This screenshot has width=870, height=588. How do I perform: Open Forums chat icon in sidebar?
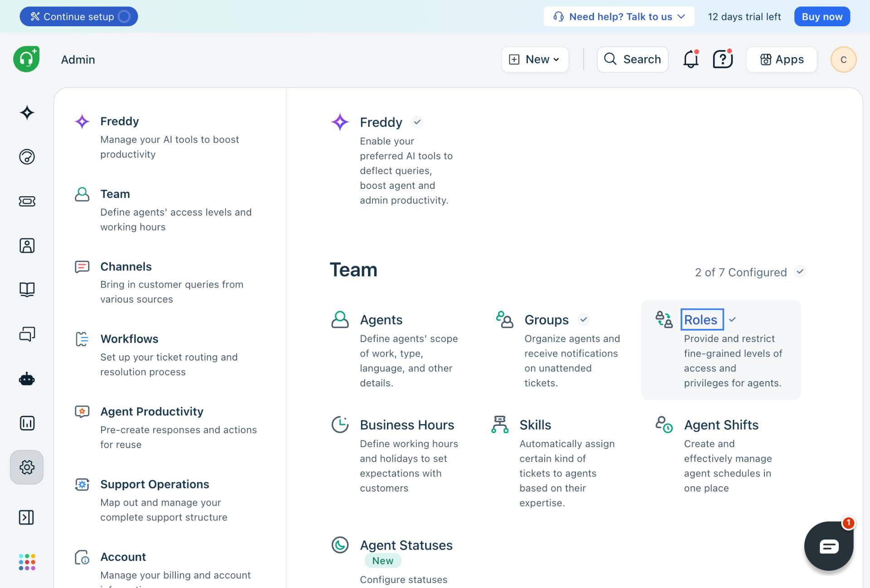(x=27, y=334)
